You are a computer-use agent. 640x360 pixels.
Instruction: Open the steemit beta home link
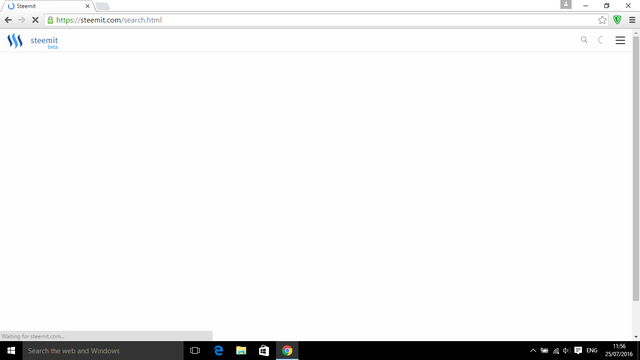tap(44, 42)
